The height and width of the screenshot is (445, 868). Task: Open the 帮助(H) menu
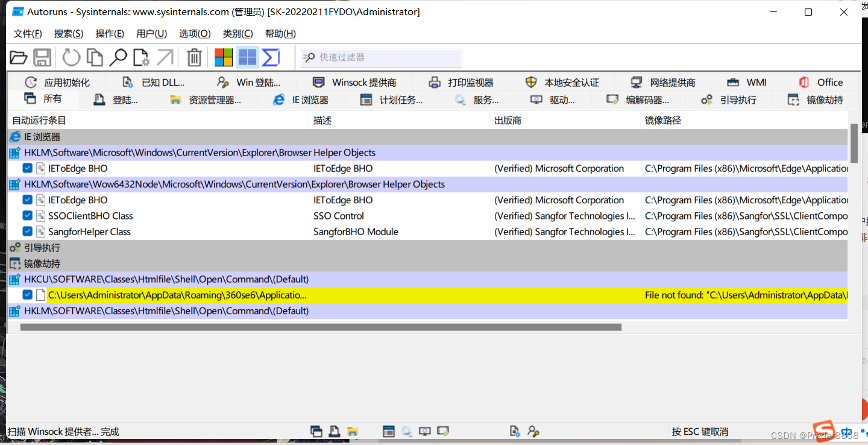click(280, 34)
